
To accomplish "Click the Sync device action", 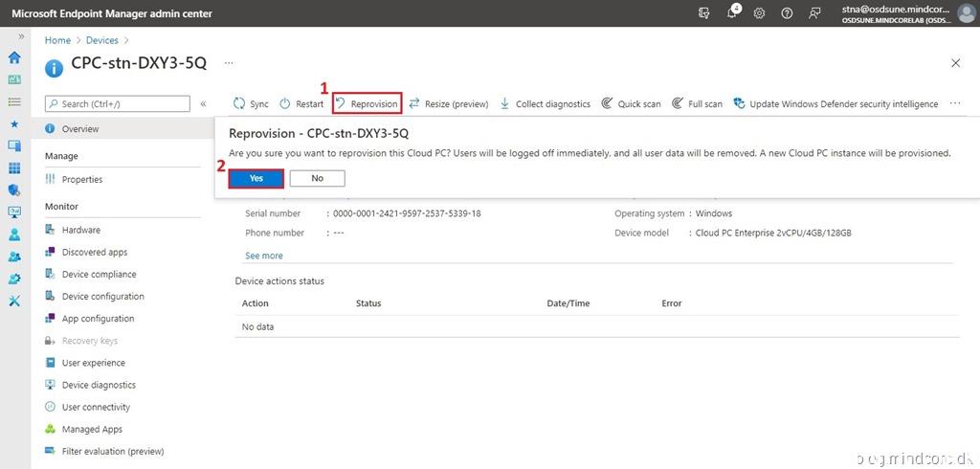I will (x=252, y=103).
